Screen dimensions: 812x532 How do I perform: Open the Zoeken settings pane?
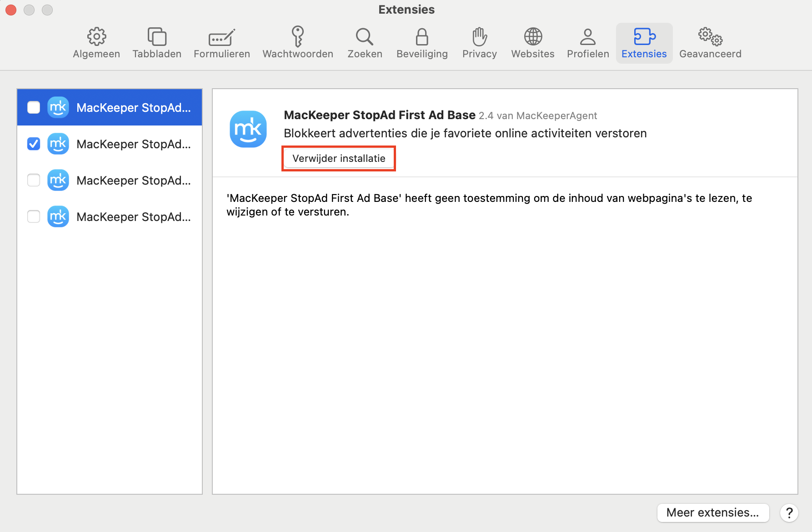pos(364,43)
